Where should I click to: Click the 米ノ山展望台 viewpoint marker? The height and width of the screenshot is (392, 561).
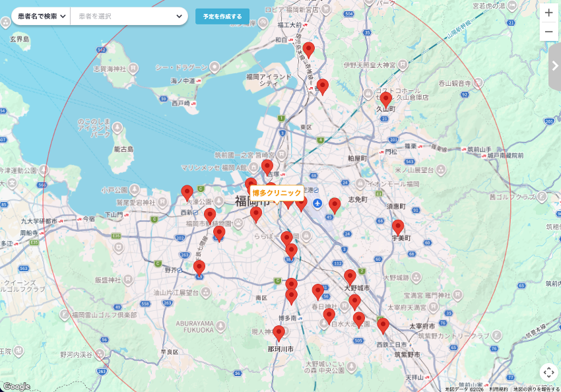coord(441,170)
